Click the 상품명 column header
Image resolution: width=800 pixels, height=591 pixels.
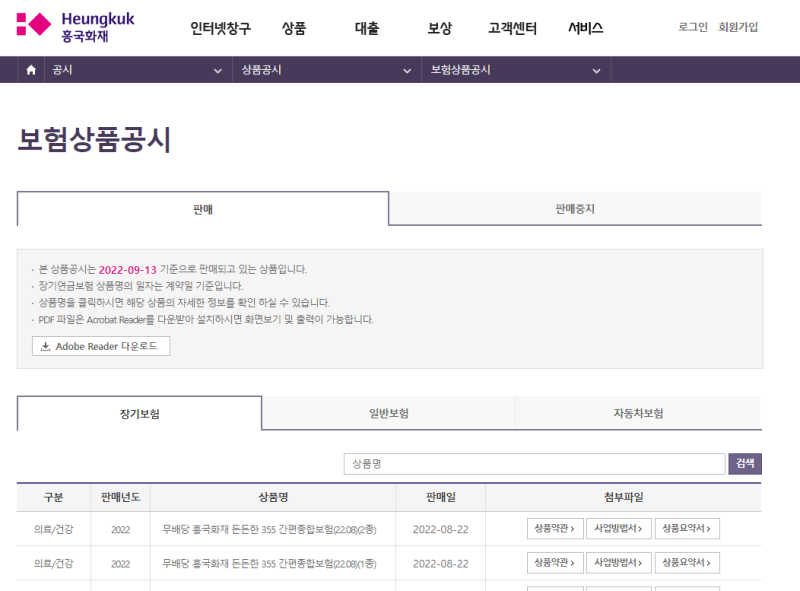point(273,497)
